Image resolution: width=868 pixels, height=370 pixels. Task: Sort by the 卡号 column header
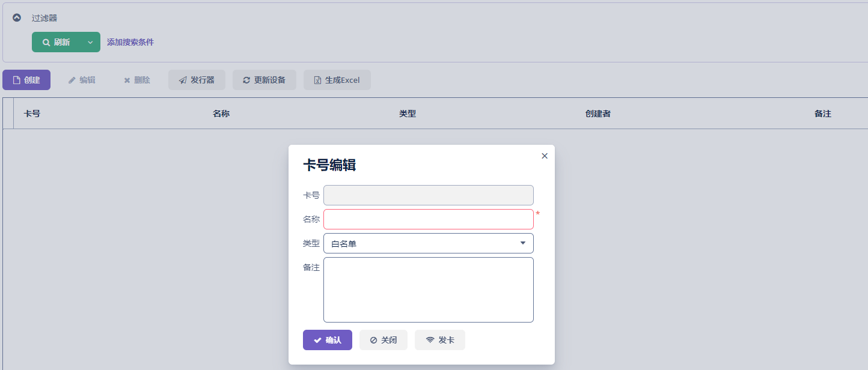[x=32, y=114]
